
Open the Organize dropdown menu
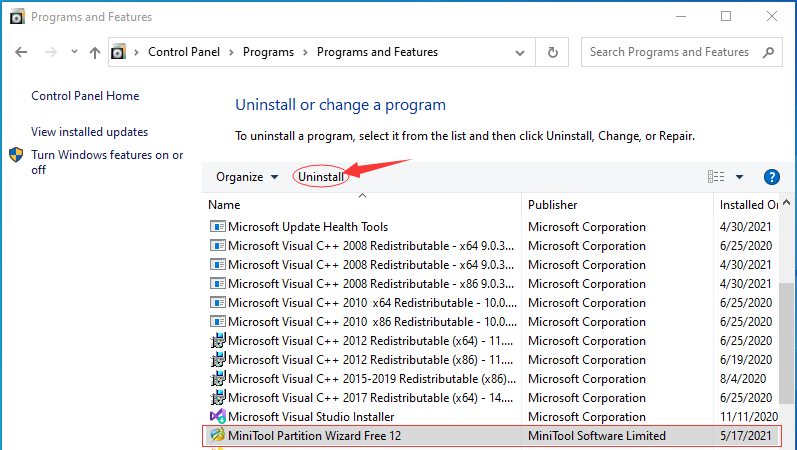pos(247,177)
